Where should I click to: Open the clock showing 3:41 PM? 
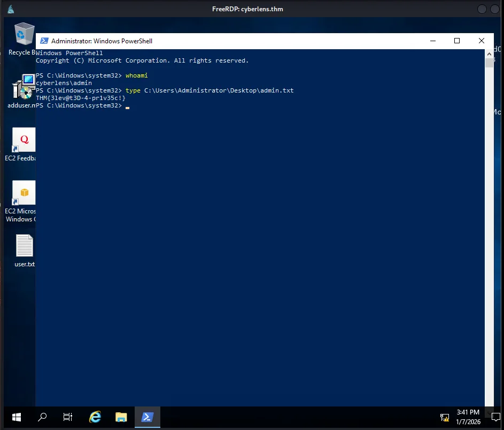[x=468, y=417]
